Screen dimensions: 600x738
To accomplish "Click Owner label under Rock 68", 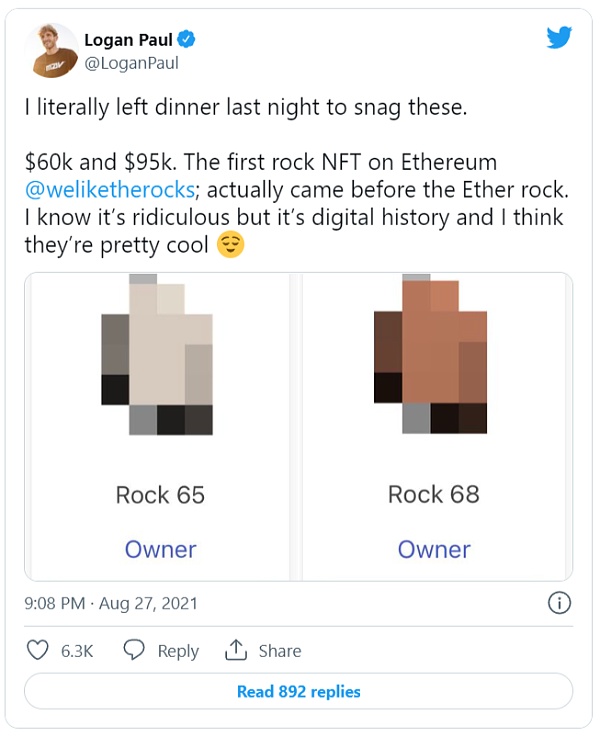I will (x=434, y=549).
